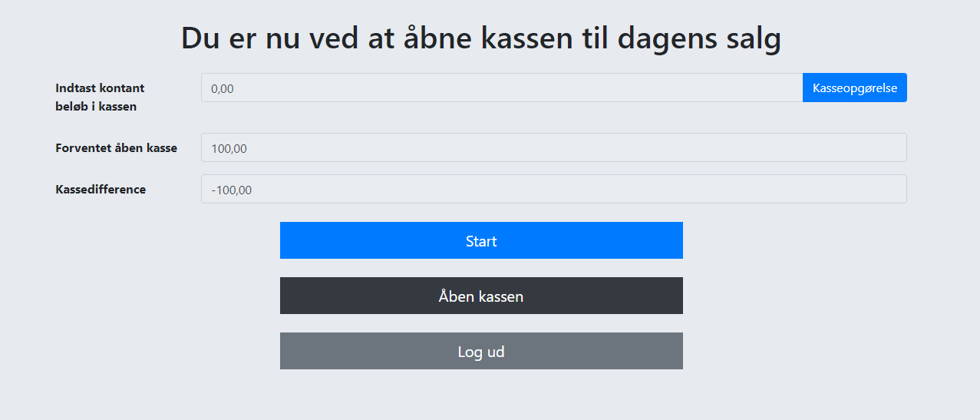Click the field showing 100,00
Screen dimensions: 980x420
point(553,147)
